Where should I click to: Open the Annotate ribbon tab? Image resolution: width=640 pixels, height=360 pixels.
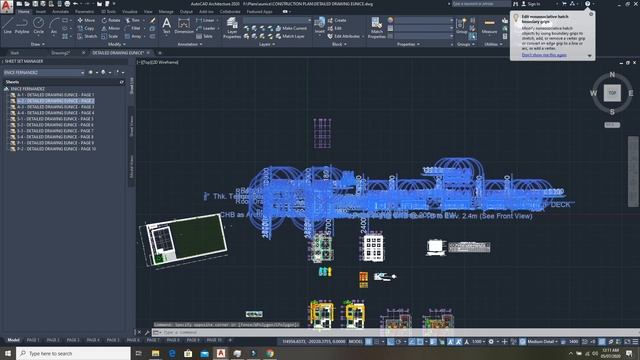point(60,11)
